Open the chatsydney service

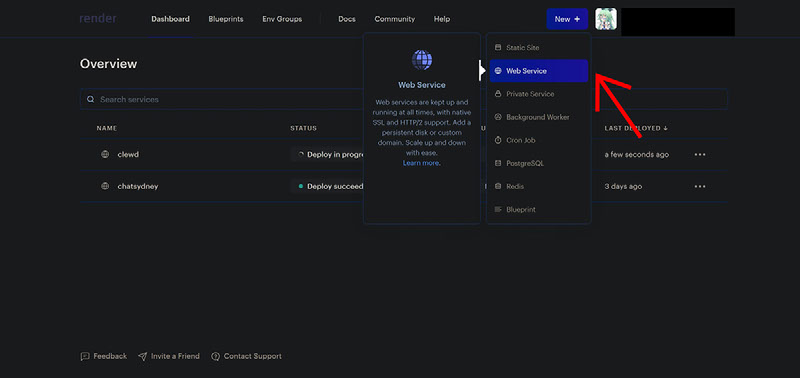pyautogui.click(x=138, y=186)
